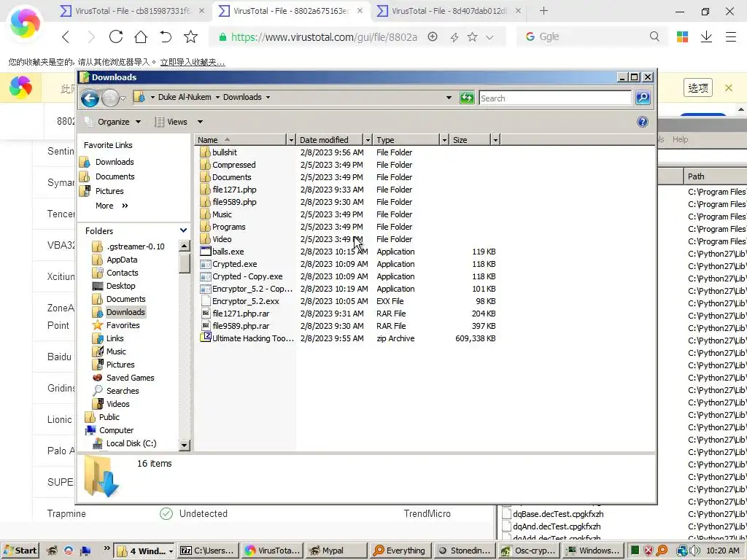Expand the Name column filter dropdown
This screenshot has width=747, height=560.
(x=291, y=140)
